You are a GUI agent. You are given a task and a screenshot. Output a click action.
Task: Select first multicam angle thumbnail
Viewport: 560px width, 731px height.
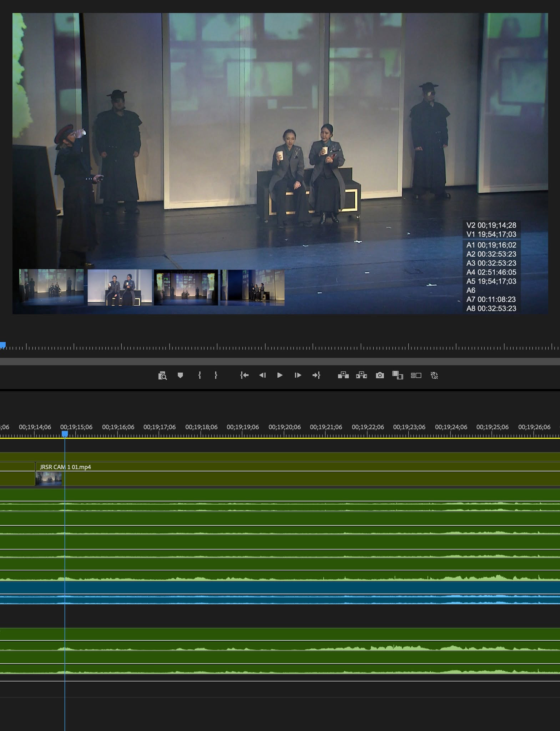coord(51,287)
